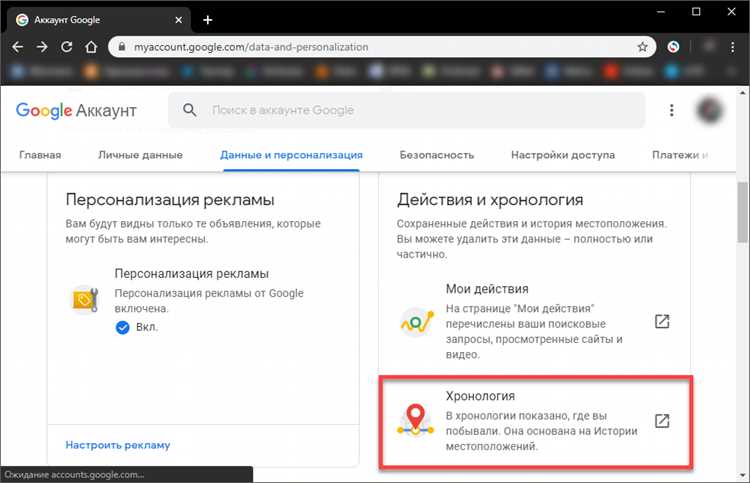The image size is (750, 483).
Task: Open the browser extension icon beside the address bar
Action: [673, 47]
